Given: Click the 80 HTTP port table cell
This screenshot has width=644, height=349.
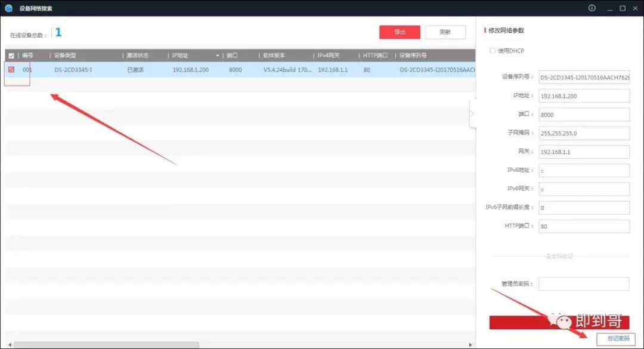Looking at the screenshot, I should (x=367, y=70).
